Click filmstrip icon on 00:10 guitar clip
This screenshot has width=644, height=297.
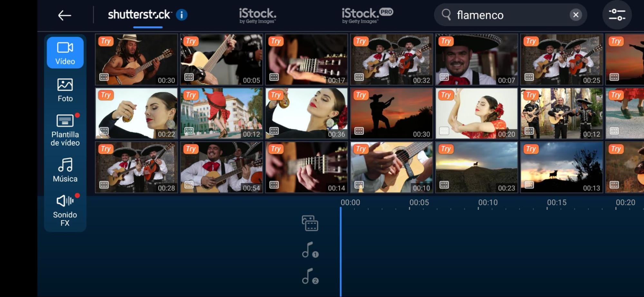tap(359, 185)
